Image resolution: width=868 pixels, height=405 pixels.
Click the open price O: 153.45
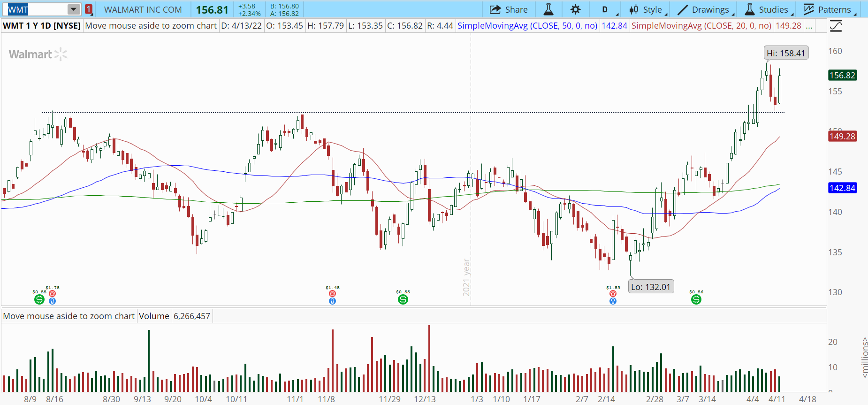click(285, 26)
